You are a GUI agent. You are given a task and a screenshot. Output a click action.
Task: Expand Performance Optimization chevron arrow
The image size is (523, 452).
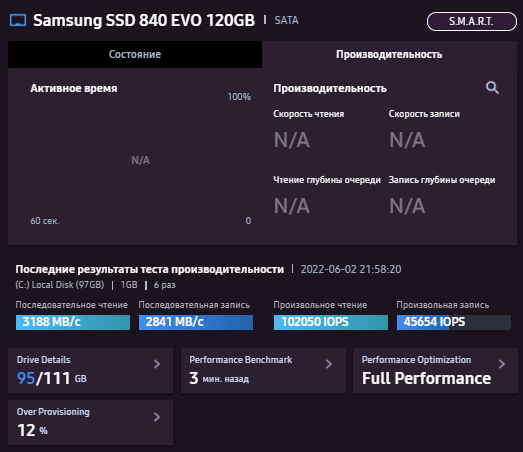(502, 364)
